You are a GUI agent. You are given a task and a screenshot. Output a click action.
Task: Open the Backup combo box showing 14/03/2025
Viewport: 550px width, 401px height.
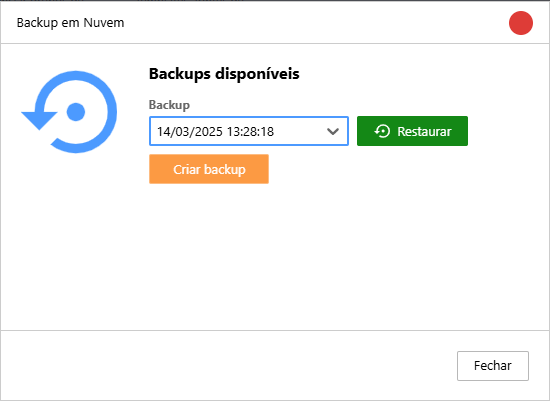coord(249,131)
